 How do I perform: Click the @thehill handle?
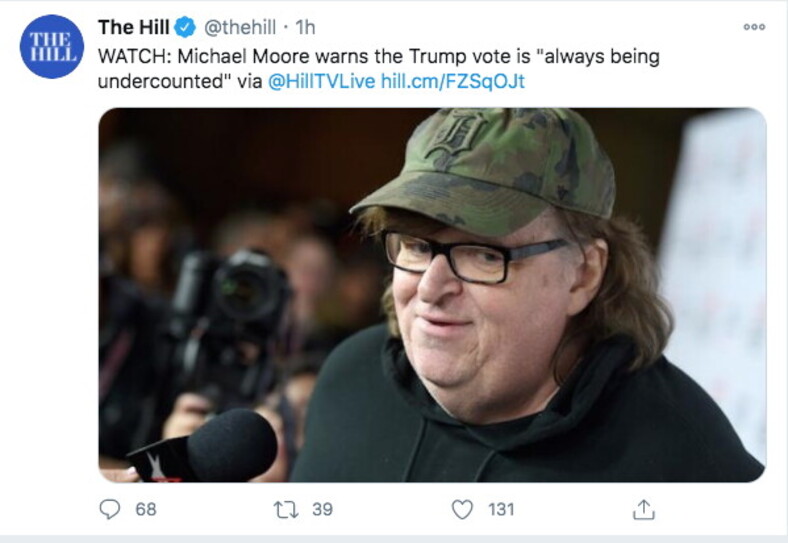click(240, 27)
